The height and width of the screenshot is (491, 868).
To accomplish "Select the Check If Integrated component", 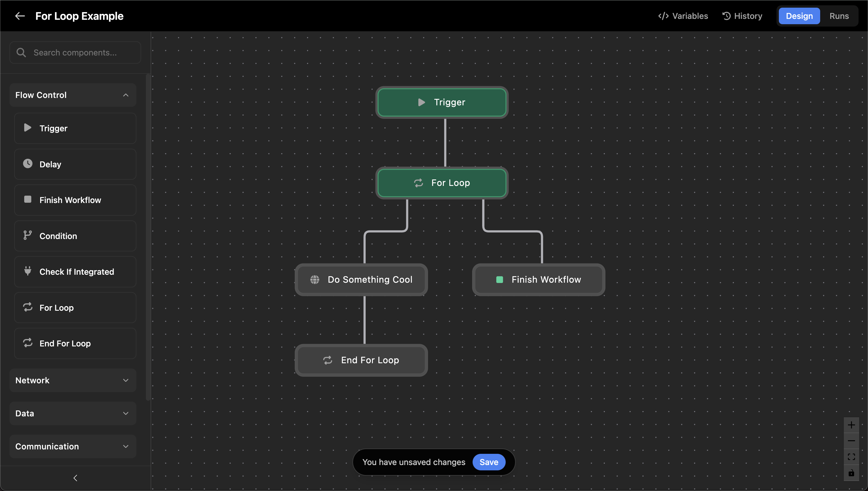I will 75,271.
